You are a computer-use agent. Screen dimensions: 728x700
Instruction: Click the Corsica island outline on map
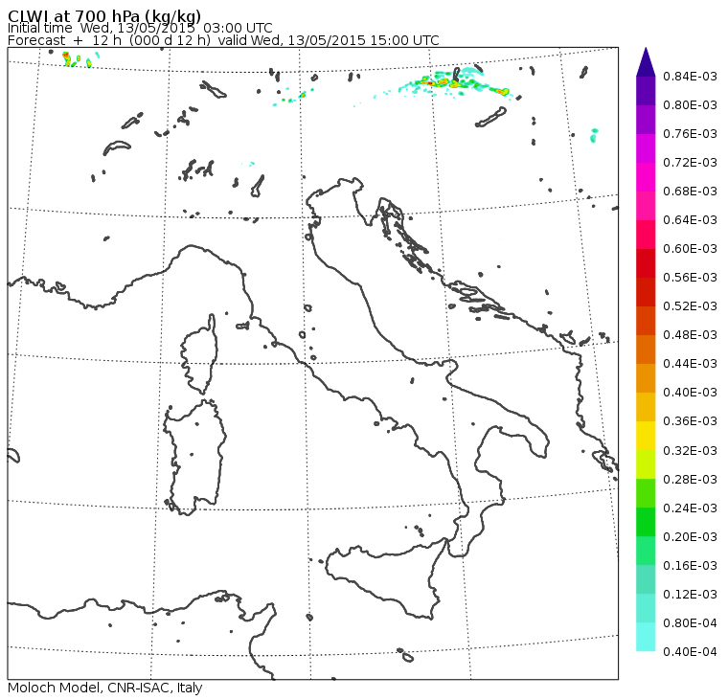199,353
